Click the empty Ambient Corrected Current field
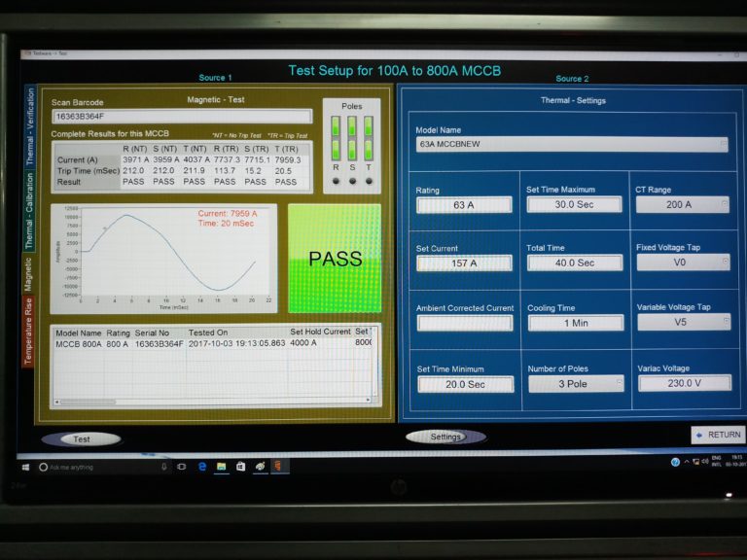The height and width of the screenshot is (560, 747). pyautogui.click(x=465, y=324)
